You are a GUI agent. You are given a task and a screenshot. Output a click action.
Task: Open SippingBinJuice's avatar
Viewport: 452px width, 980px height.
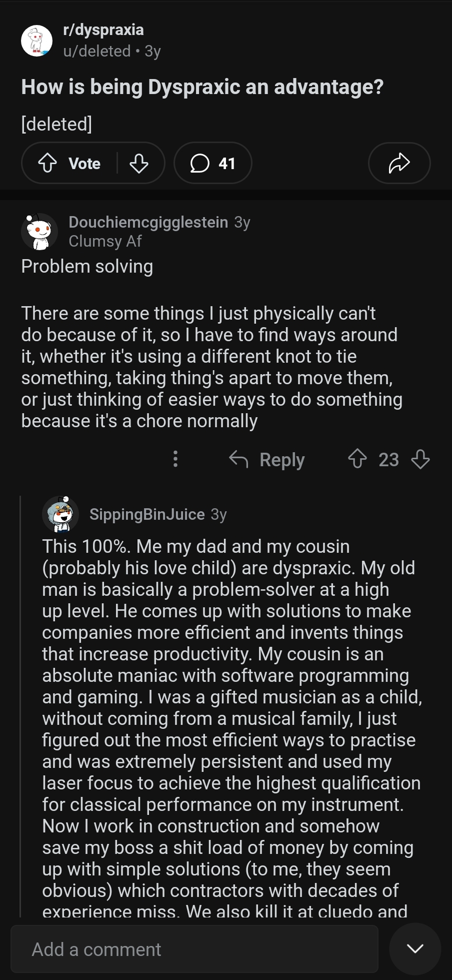click(60, 514)
